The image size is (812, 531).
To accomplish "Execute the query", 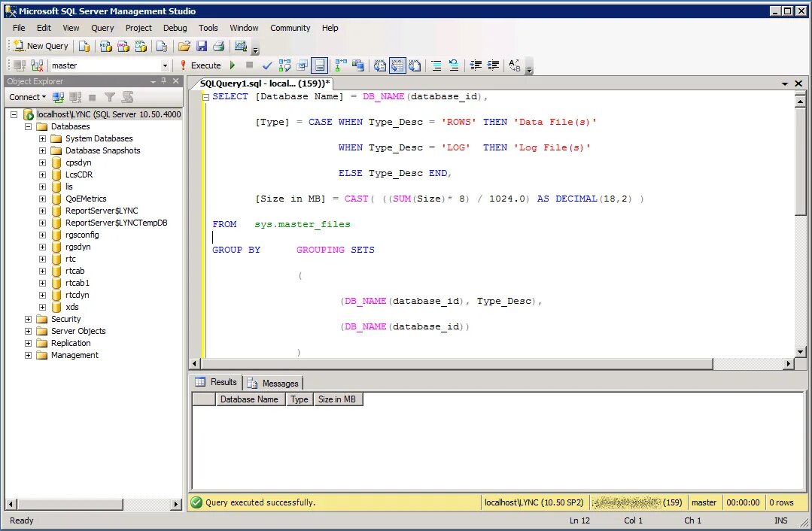I will tap(200, 65).
